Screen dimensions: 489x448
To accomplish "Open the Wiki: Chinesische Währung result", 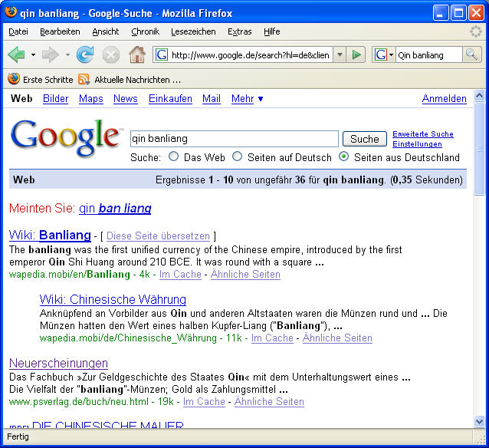I will tap(113, 299).
